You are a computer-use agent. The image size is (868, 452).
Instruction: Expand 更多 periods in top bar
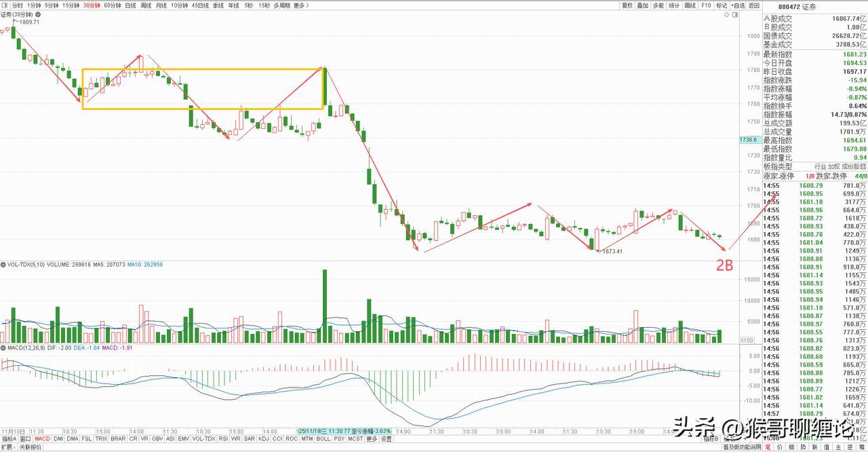tap(301, 5)
